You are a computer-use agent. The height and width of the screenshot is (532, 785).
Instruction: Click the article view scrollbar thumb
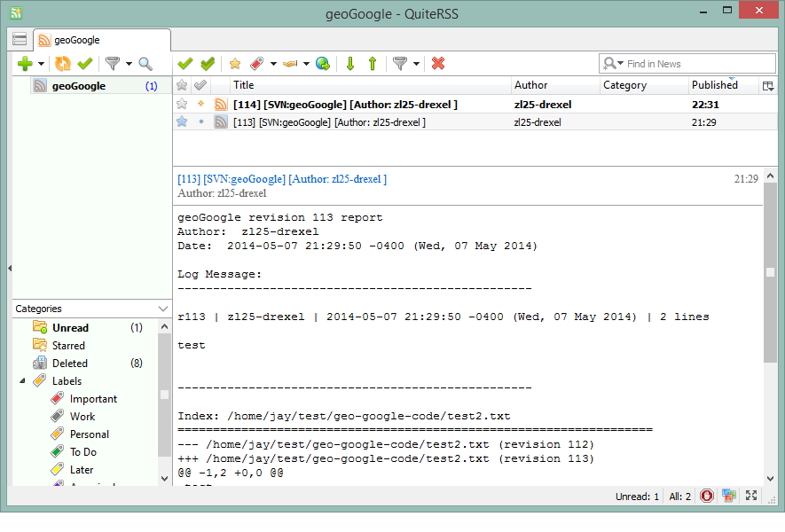click(771, 273)
